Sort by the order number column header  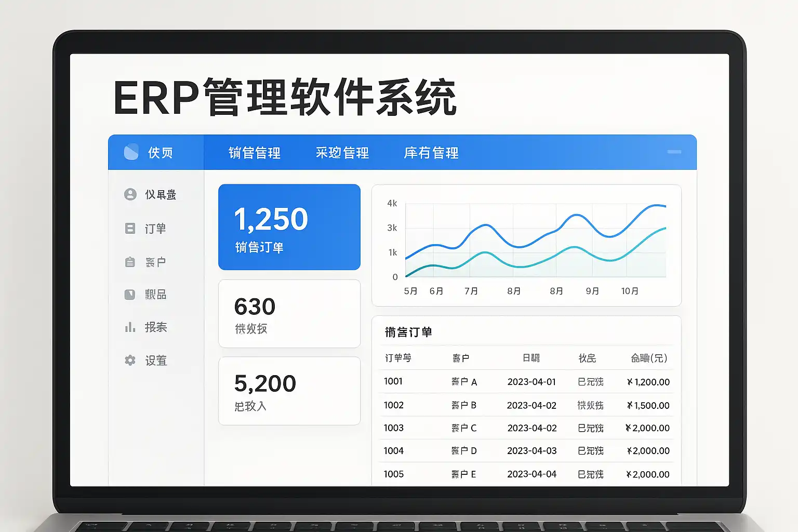point(398,358)
